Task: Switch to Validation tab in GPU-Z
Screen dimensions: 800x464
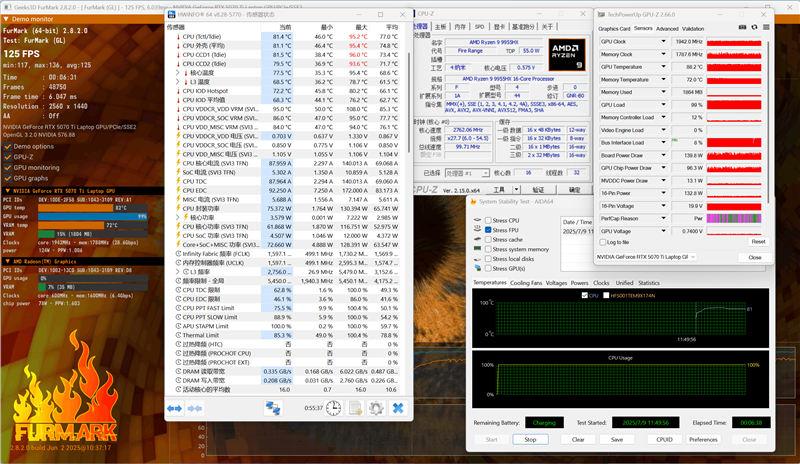Action: point(693,29)
